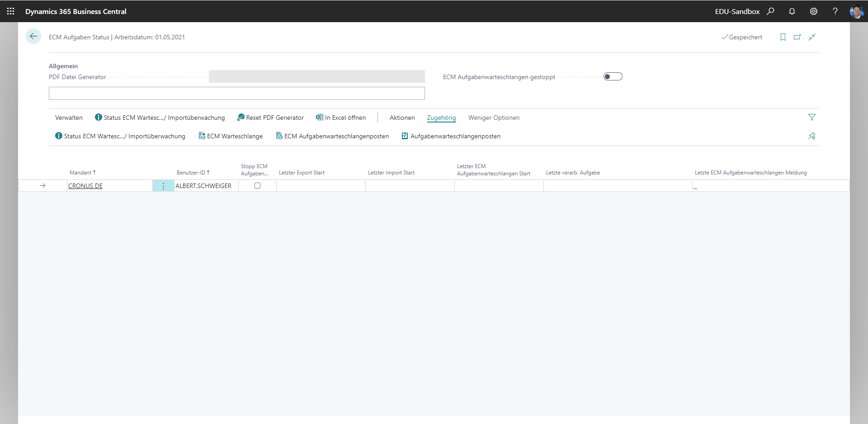
Task: Open Letzte verarb. Aufgabe column header
Action: point(573,173)
